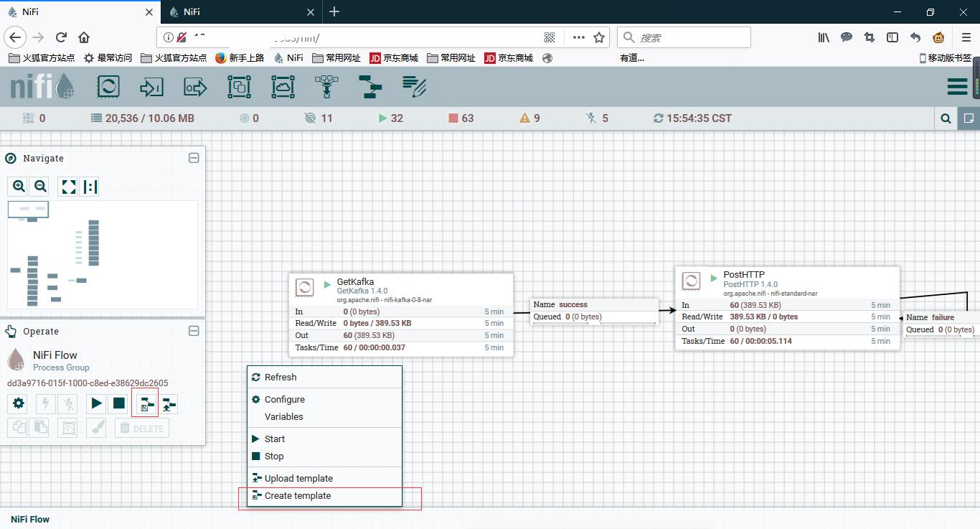This screenshot has width=980, height=529.
Task: Click the Change Color brush icon
Action: point(97,428)
